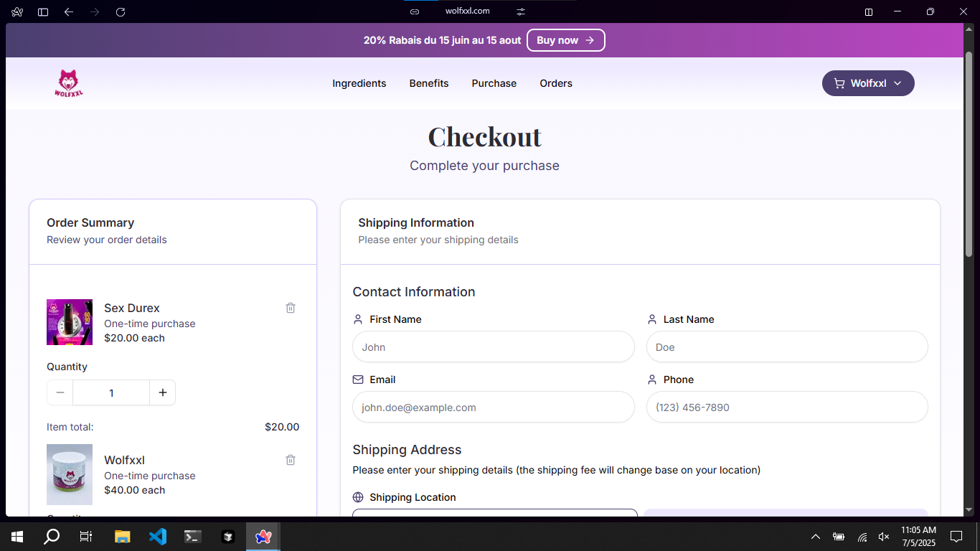Open the browser app menu icon
The width and height of the screenshot is (980, 551).
[17, 11]
